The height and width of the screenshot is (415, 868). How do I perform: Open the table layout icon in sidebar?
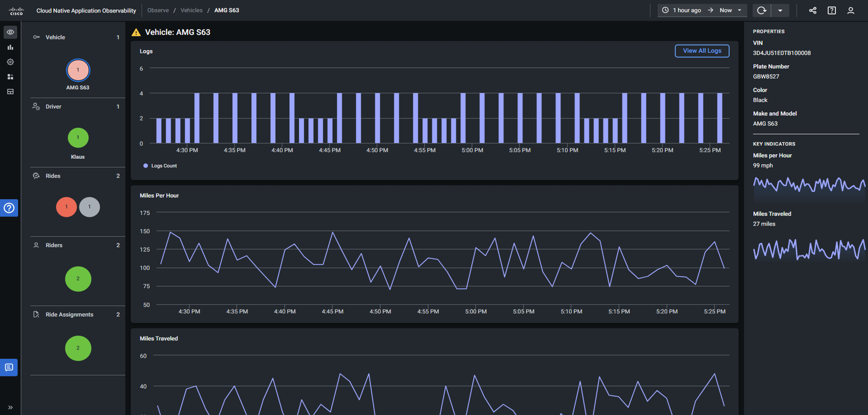(x=10, y=92)
